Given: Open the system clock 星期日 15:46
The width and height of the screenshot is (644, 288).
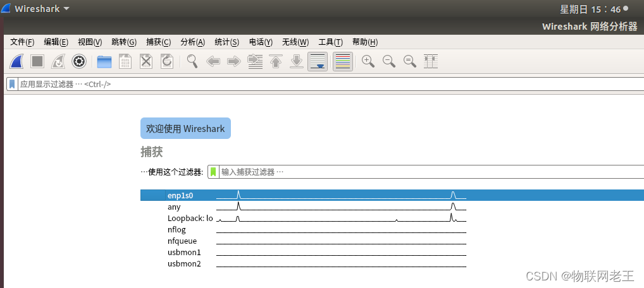Looking at the screenshot, I should click(x=591, y=9).
